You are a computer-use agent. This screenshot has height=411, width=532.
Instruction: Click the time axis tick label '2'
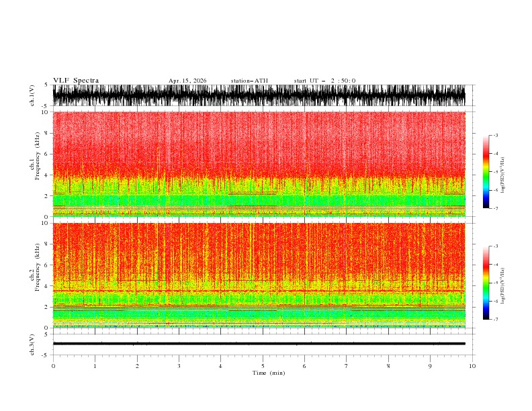137,366
